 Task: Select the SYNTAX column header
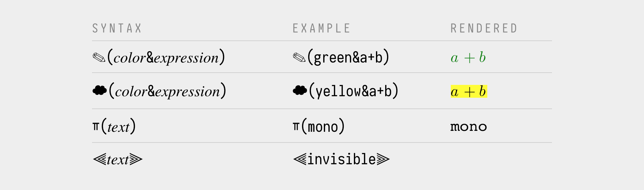click(x=117, y=28)
